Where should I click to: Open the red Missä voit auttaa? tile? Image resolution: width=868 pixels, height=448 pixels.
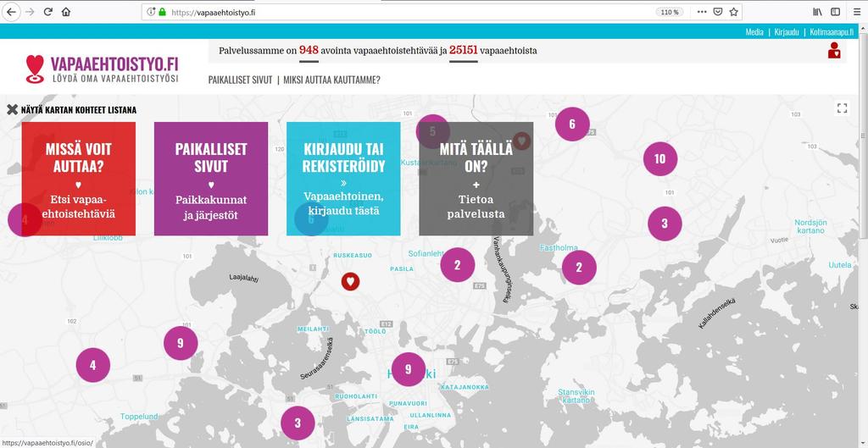(79, 179)
